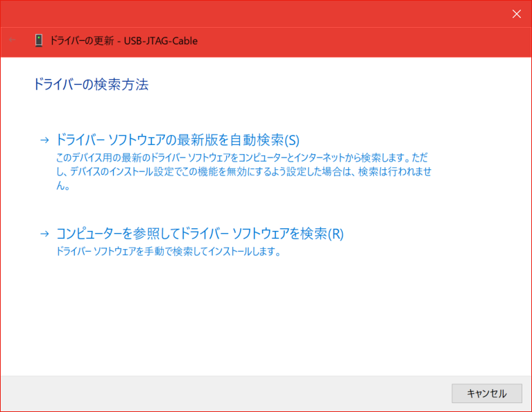532x412 pixels.
Task: Click the arrow icon beside 自動検索(S) option
Action: coord(44,140)
